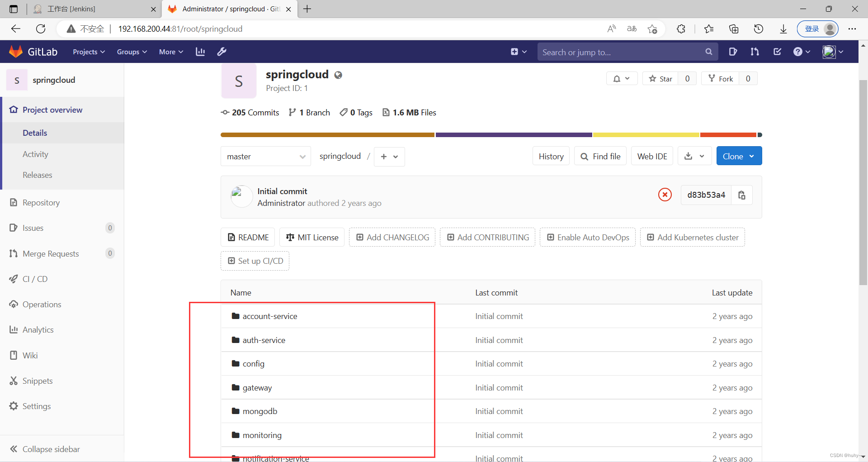Copy commit SHA d83b53a4 to clipboard
Viewport: 868px width, 462px height.
coord(742,195)
